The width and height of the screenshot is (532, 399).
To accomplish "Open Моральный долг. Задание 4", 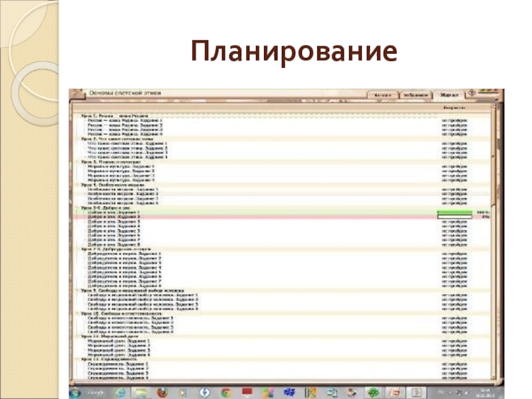I will 119,355.
